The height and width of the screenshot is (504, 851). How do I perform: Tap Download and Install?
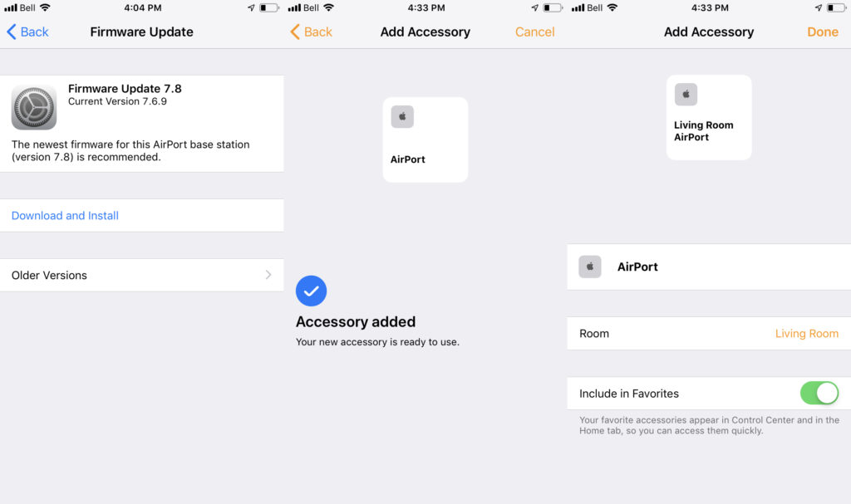click(x=65, y=215)
